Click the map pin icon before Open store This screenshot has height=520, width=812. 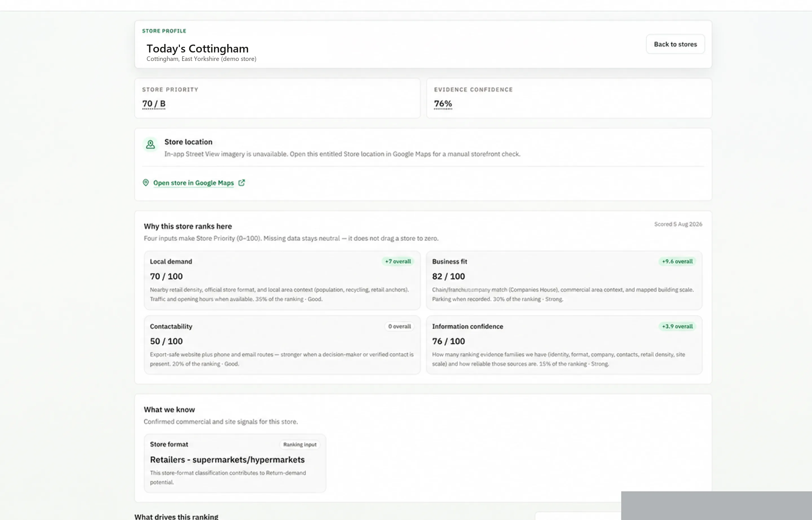tap(146, 183)
